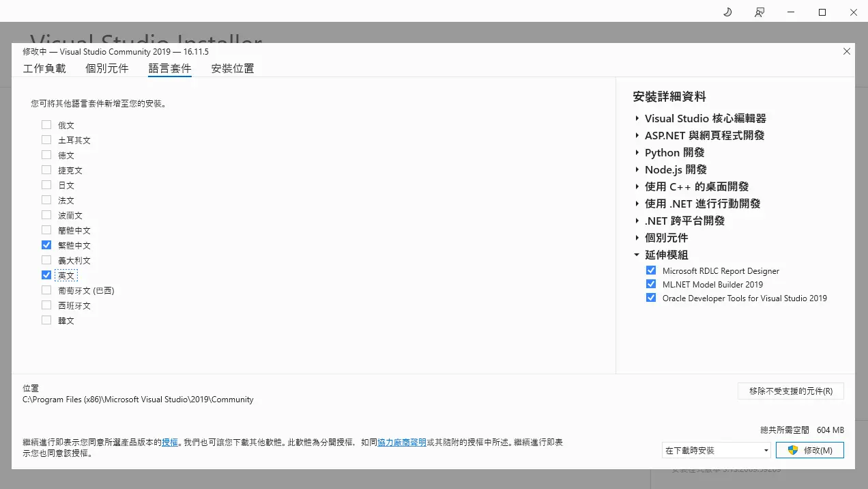Toggle dark theme moon icon in title bar
Viewport: 868px width, 489px height.
click(x=727, y=12)
